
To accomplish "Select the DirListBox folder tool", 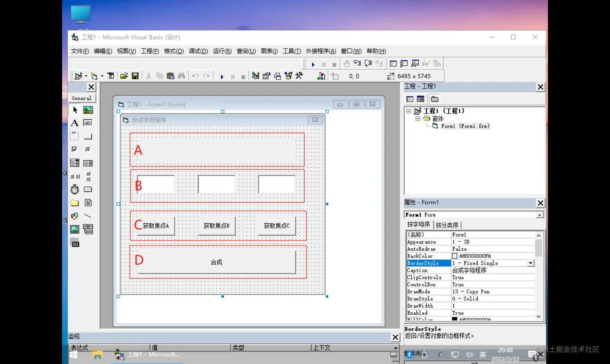I will point(75,203).
